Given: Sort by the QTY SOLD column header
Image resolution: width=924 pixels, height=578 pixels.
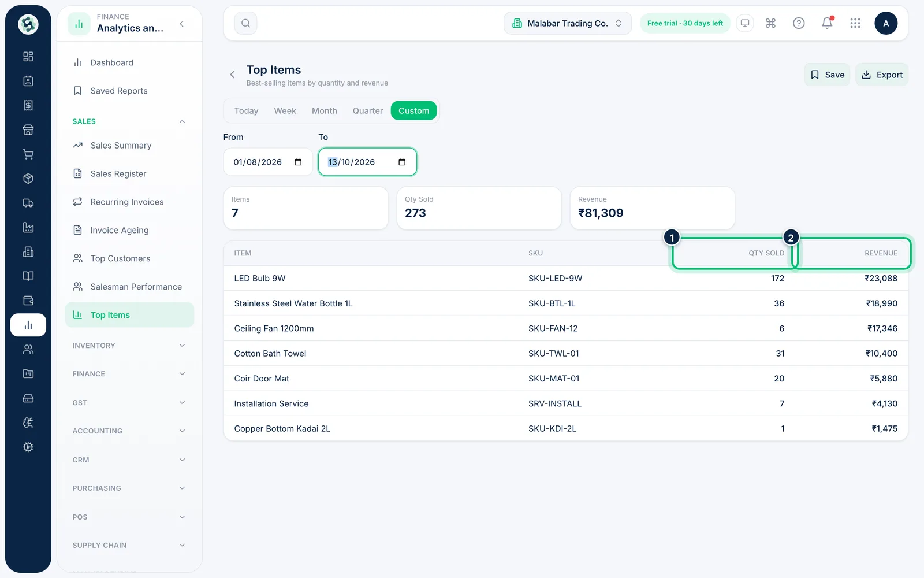Looking at the screenshot, I should [x=766, y=253].
